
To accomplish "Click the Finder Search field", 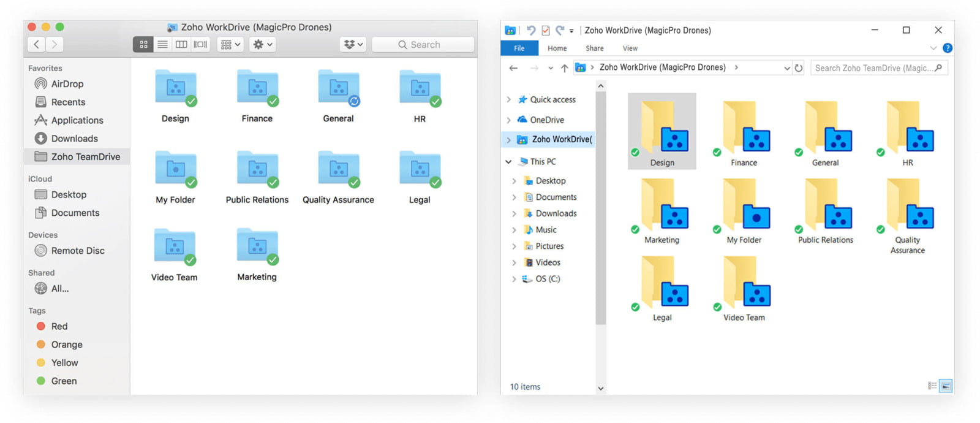I will pos(423,44).
